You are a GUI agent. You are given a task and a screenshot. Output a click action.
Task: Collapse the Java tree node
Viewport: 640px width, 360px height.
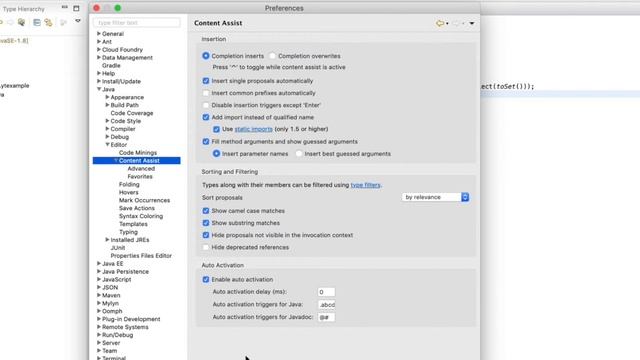(99, 89)
